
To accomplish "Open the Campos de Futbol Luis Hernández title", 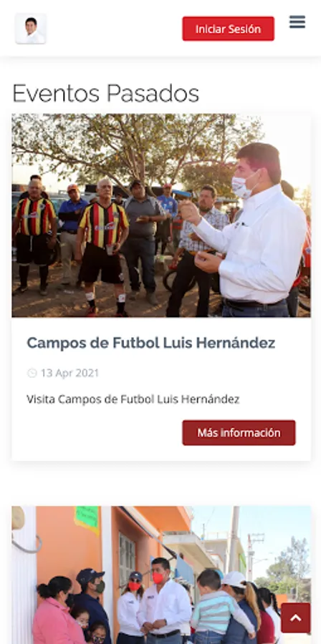I will (x=151, y=343).
